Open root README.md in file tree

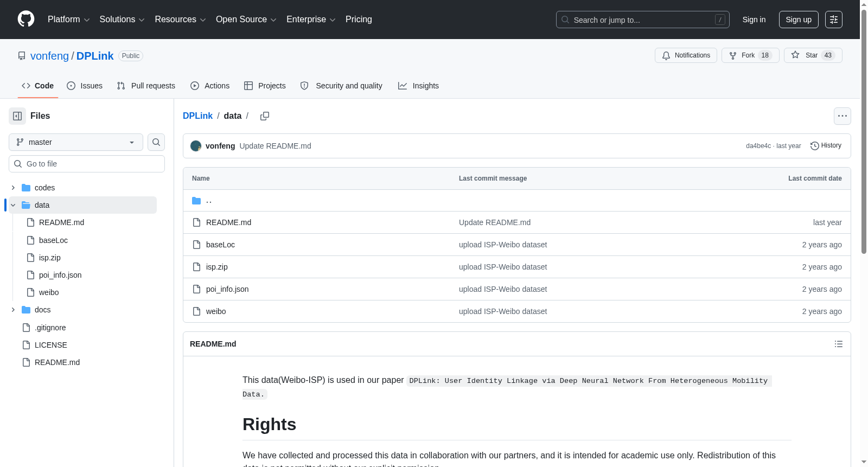click(57, 362)
